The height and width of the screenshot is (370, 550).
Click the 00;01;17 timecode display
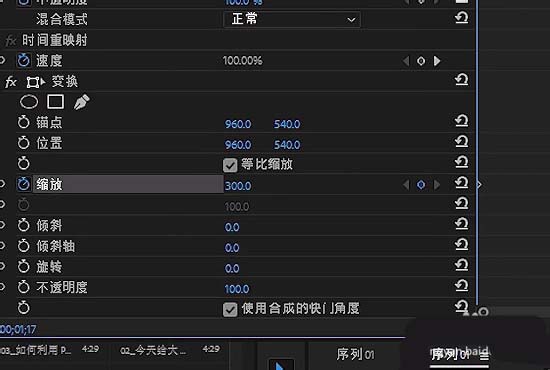[18, 329]
